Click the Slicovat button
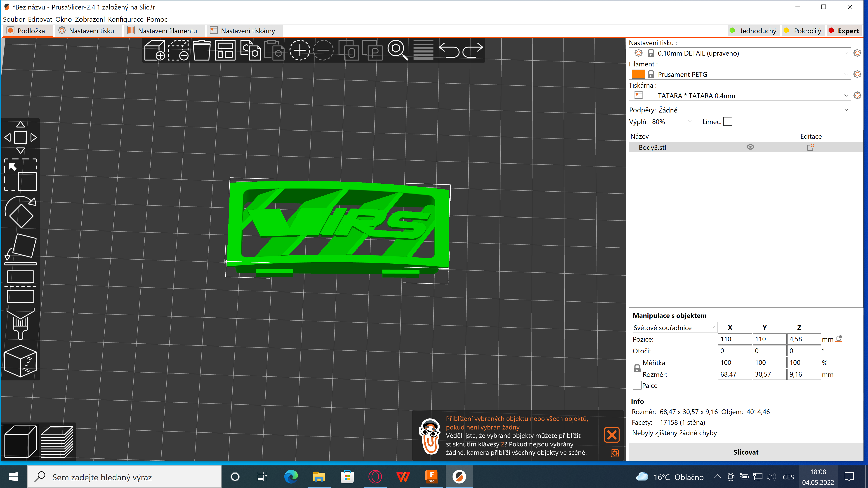 pos(746,452)
